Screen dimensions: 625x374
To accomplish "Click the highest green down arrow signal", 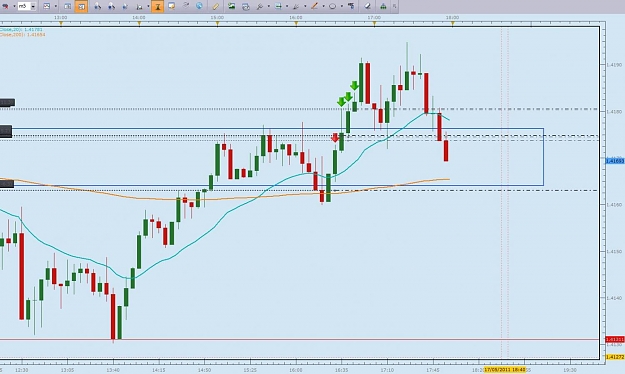I will [x=354, y=86].
